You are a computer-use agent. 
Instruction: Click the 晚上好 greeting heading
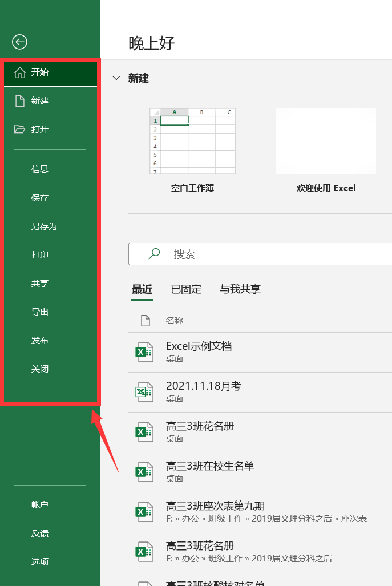coord(151,43)
